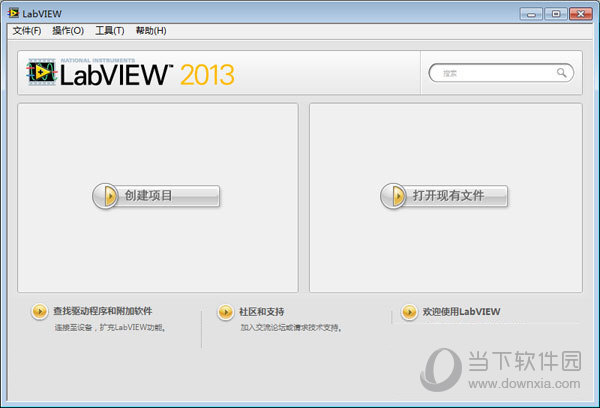Click the magnifier search icon
The height and width of the screenshot is (408, 600).
click(x=561, y=73)
